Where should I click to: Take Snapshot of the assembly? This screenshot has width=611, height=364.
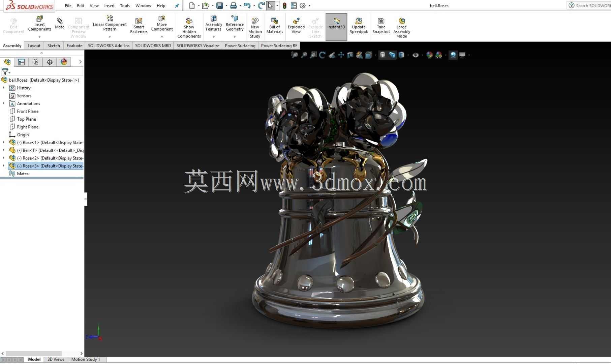[381, 26]
